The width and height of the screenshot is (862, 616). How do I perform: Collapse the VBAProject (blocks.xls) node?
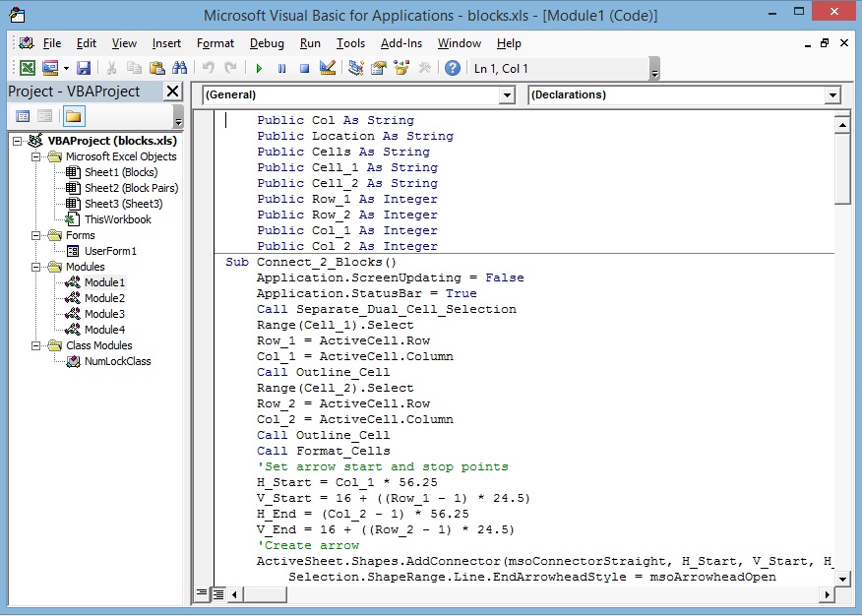click(18, 142)
